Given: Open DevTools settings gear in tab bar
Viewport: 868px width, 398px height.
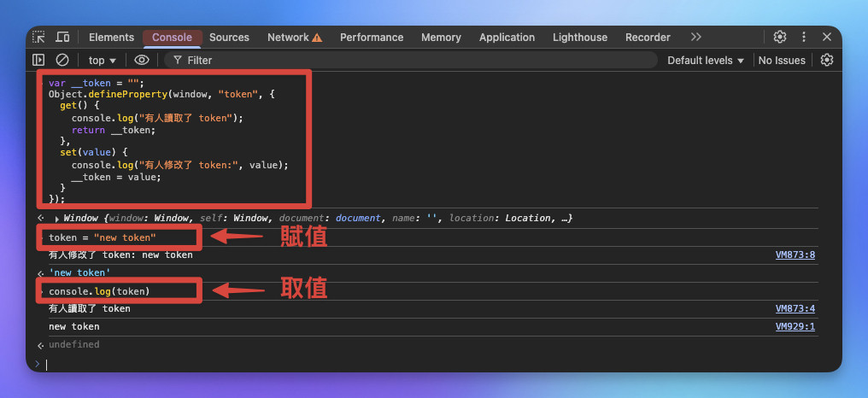Looking at the screenshot, I should tap(780, 37).
